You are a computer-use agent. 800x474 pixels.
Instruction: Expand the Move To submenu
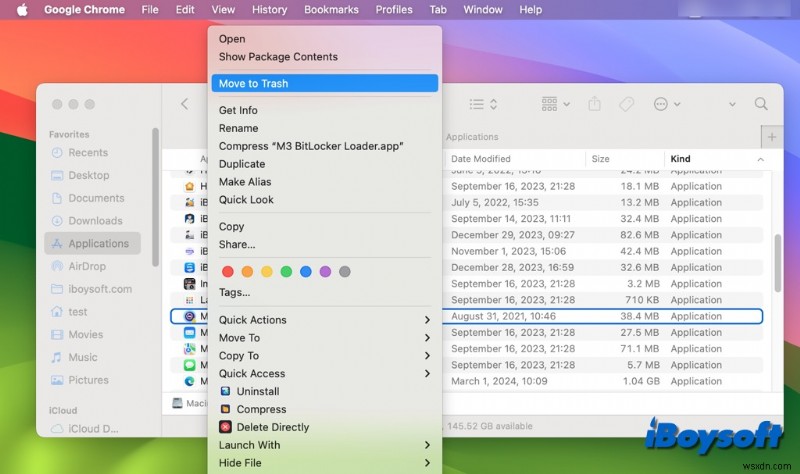[324, 338]
